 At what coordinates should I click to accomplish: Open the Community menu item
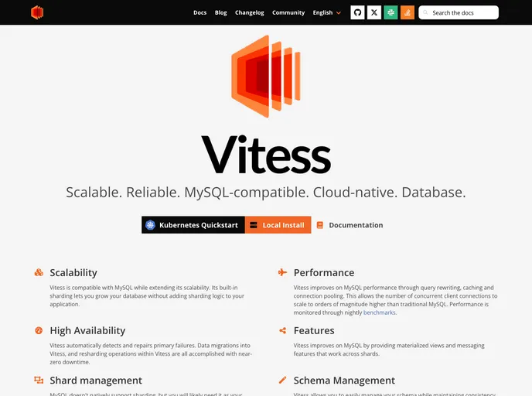coord(288,12)
